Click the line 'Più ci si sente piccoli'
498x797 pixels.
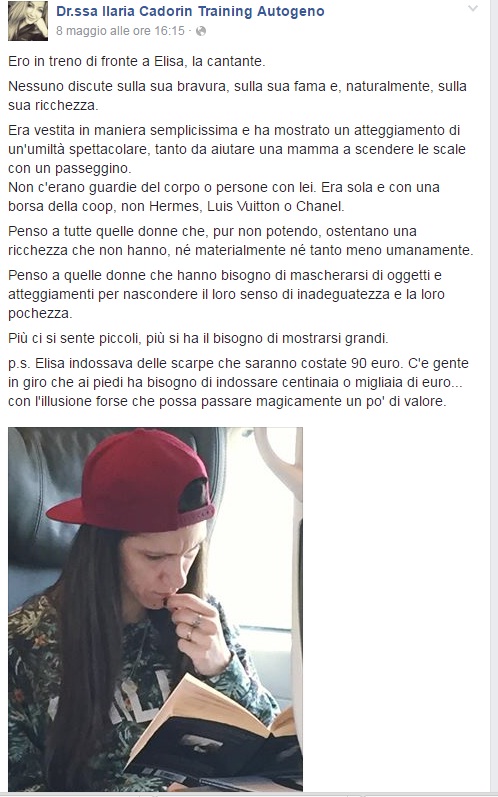198,338
